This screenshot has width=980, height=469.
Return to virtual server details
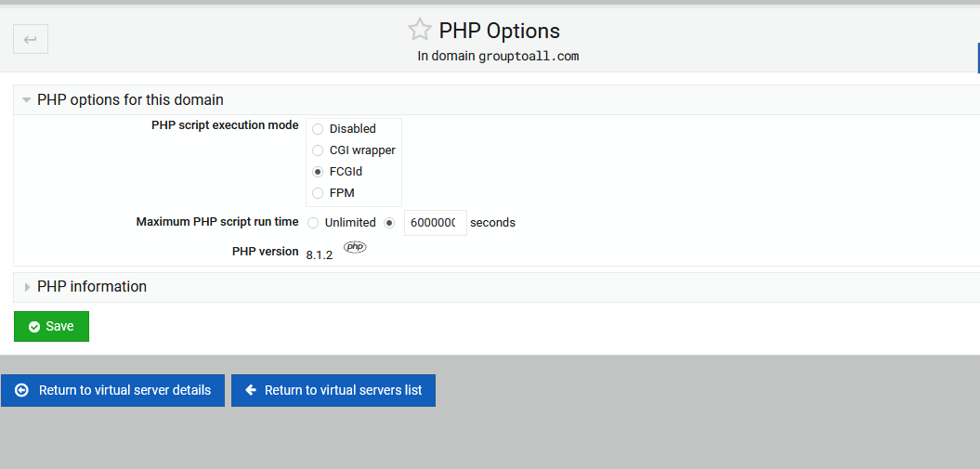[112, 390]
